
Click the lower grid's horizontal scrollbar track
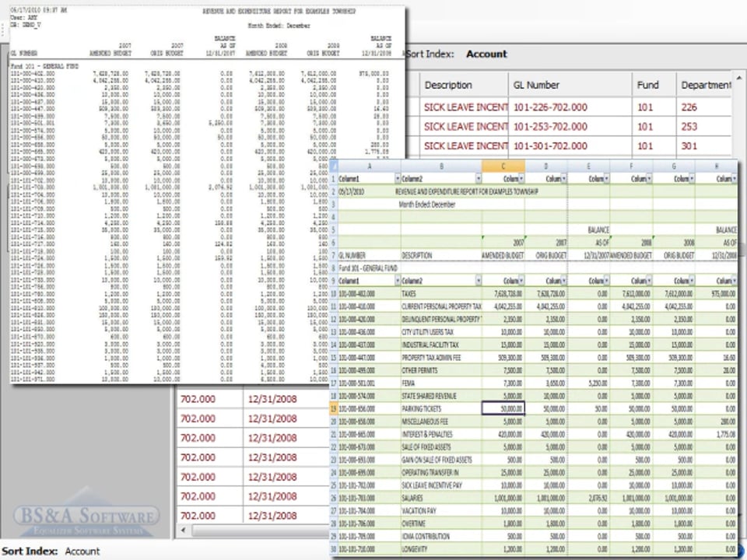click(260, 530)
